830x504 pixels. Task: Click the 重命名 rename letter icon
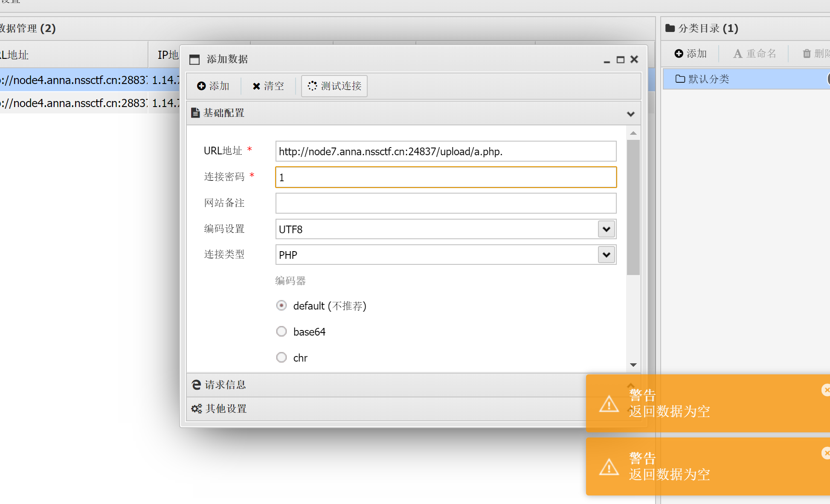[737, 54]
